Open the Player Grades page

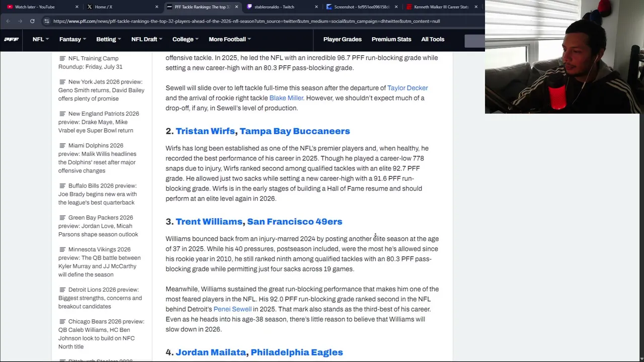pos(343,39)
